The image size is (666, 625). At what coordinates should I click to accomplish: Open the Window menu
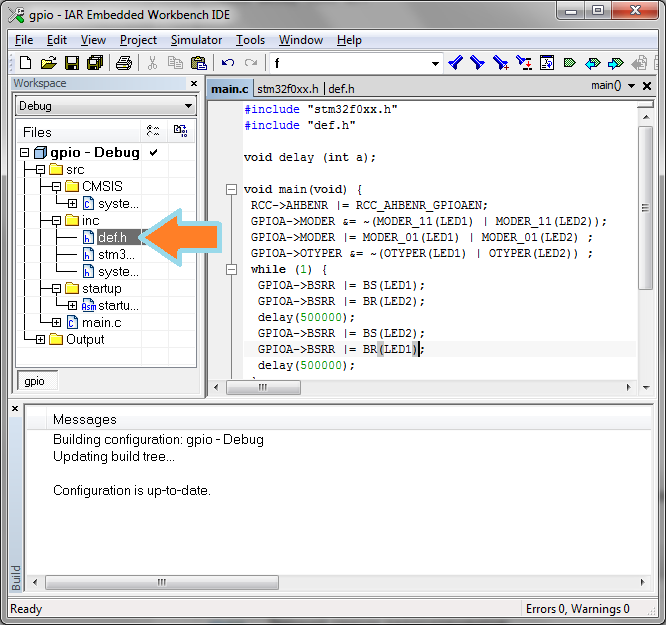(301, 40)
